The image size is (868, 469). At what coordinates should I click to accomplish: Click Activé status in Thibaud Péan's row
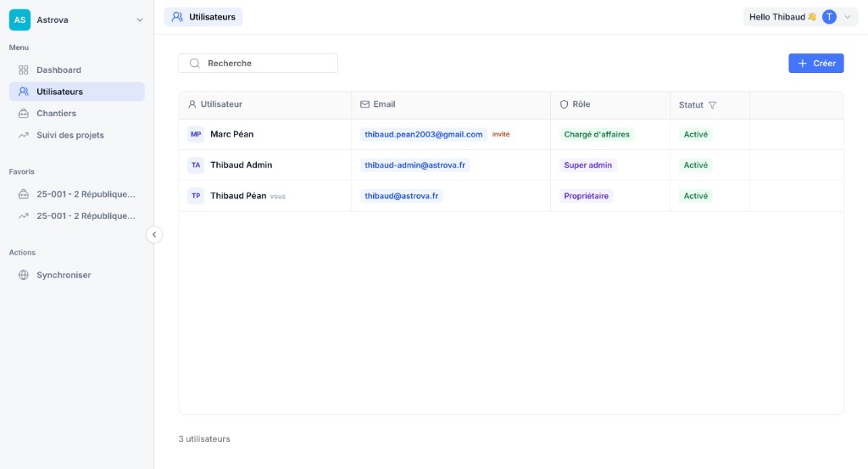click(x=696, y=195)
